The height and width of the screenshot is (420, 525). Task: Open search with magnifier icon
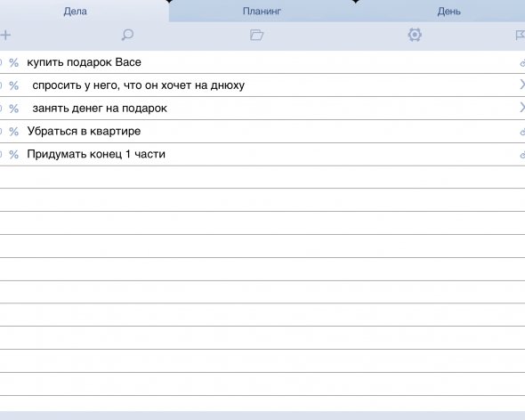[127, 35]
